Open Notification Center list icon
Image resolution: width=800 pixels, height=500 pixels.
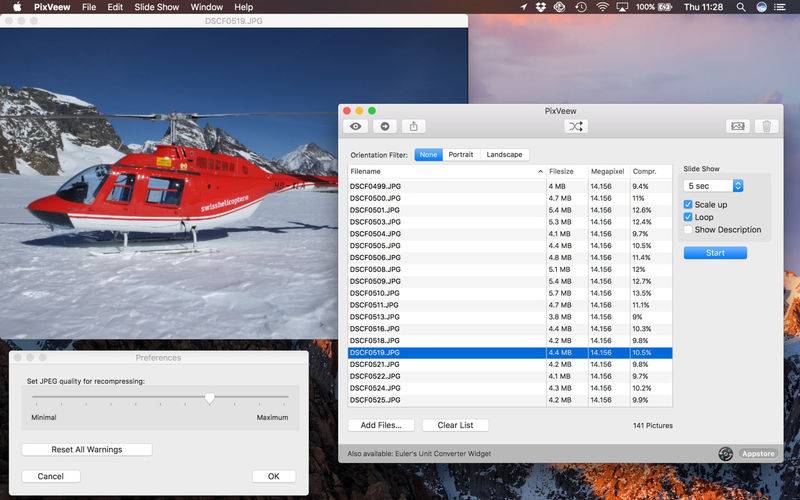coord(780,7)
